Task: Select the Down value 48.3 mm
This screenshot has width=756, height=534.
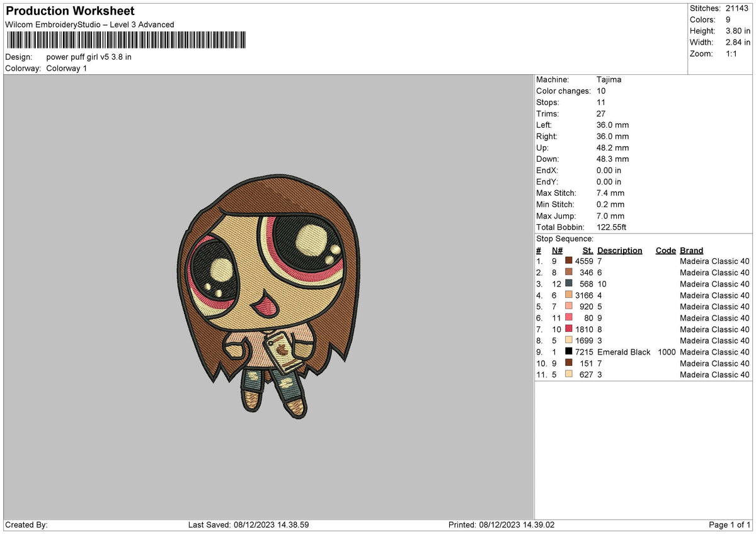Action: click(x=612, y=159)
